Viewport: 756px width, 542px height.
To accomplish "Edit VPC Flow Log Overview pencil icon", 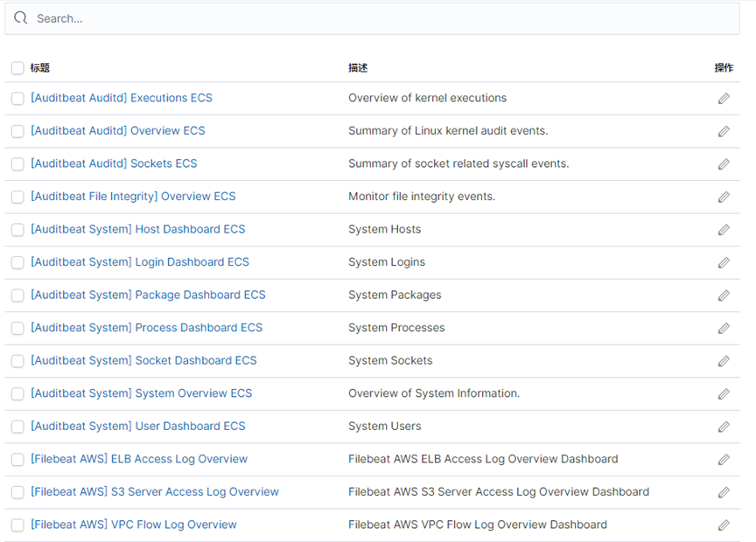I will pyautogui.click(x=724, y=525).
